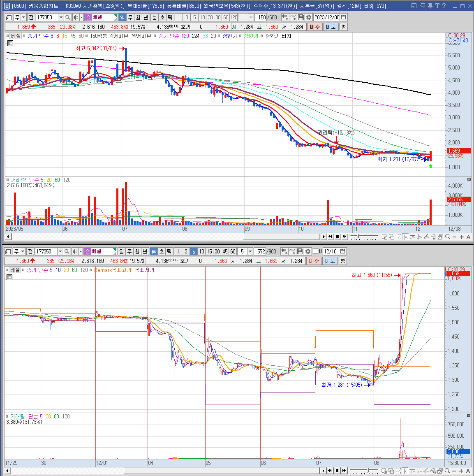The width and height of the screenshot is (474, 476).
Task: Click the speaker icon in the upper chart toolbar
Action: coord(76,18)
